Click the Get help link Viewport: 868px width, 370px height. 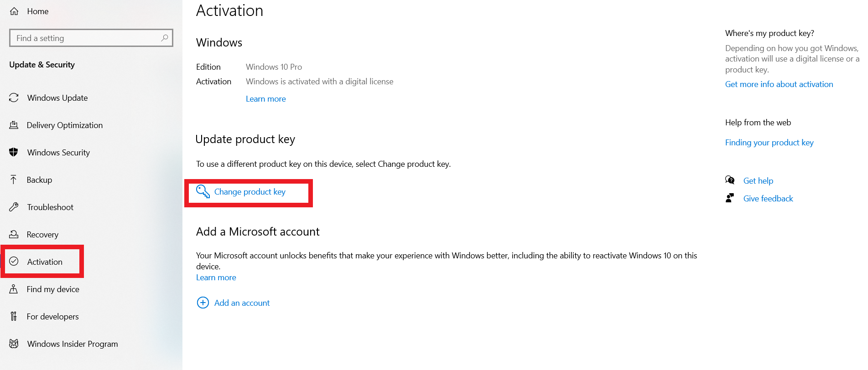click(758, 181)
